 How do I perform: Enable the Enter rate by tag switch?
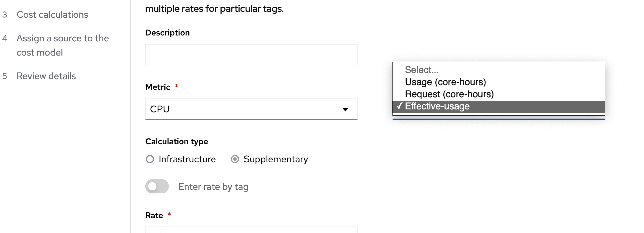tap(157, 187)
